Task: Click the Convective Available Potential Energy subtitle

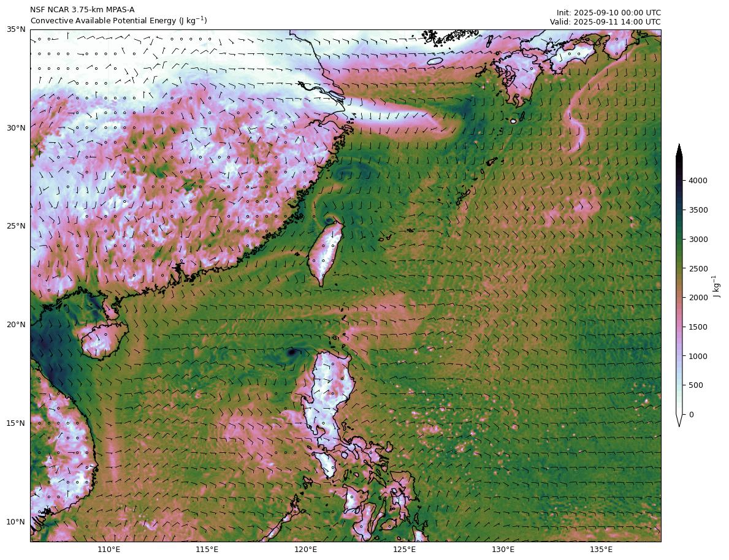Action: pyautogui.click(x=118, y=21)
